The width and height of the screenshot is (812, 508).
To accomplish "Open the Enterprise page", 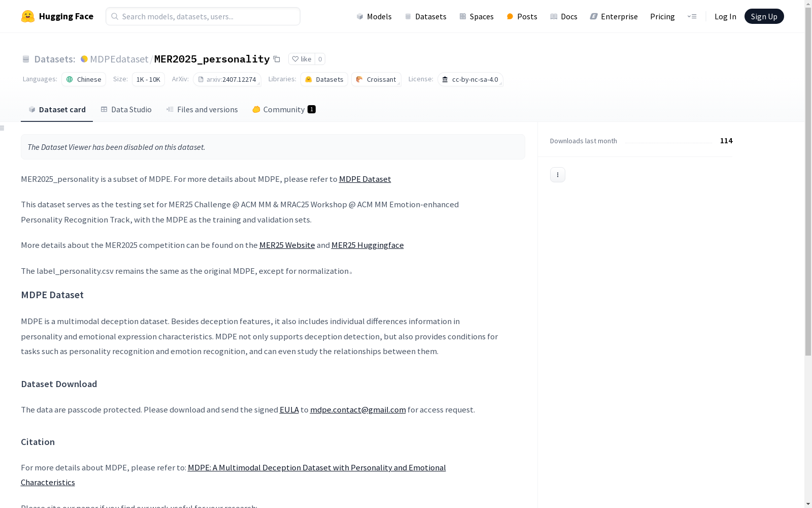I will (x=614, y=16).
